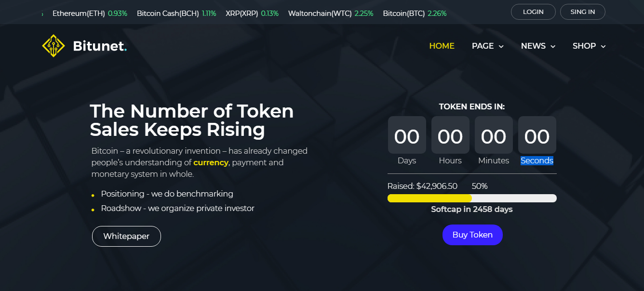Click the Days countdown box
Viewport: 644px width, 291px height.
(x=407, y=135)
